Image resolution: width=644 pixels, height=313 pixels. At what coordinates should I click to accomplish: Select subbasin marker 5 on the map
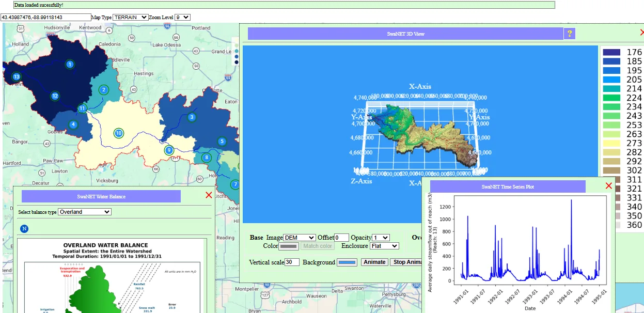[x=222, y=142]
